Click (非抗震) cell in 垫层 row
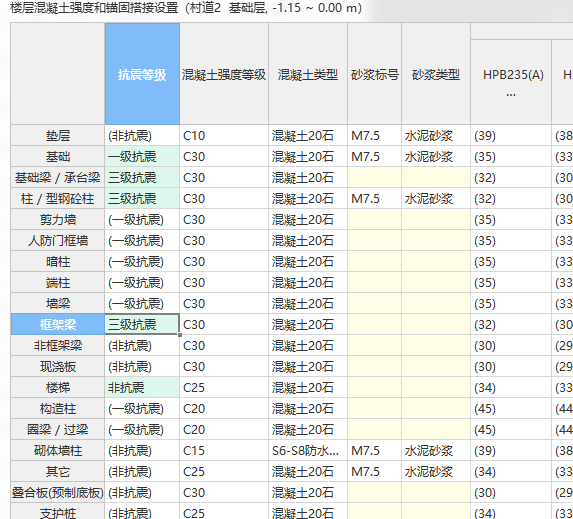This screenshot has height=519, width=573. (142, 136)
